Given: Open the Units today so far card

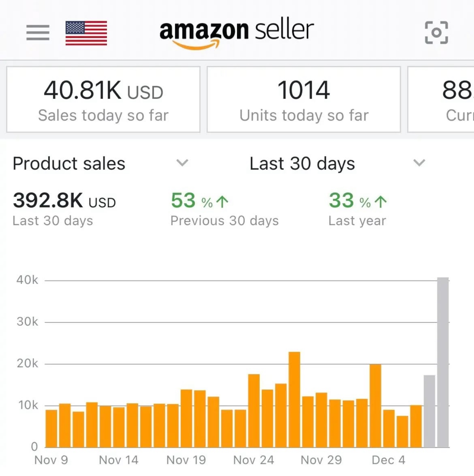Looking at the screenshot, I should click(x=304, y=99).
